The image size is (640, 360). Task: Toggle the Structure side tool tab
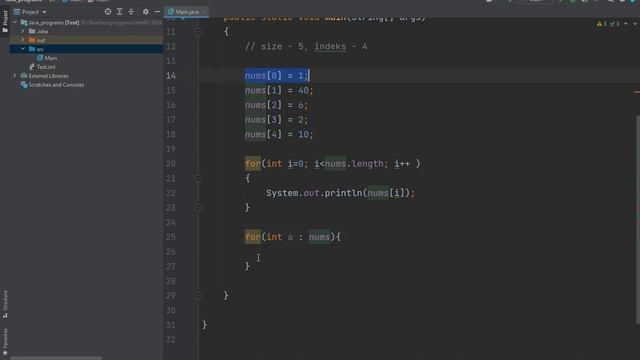click(5, 304)
